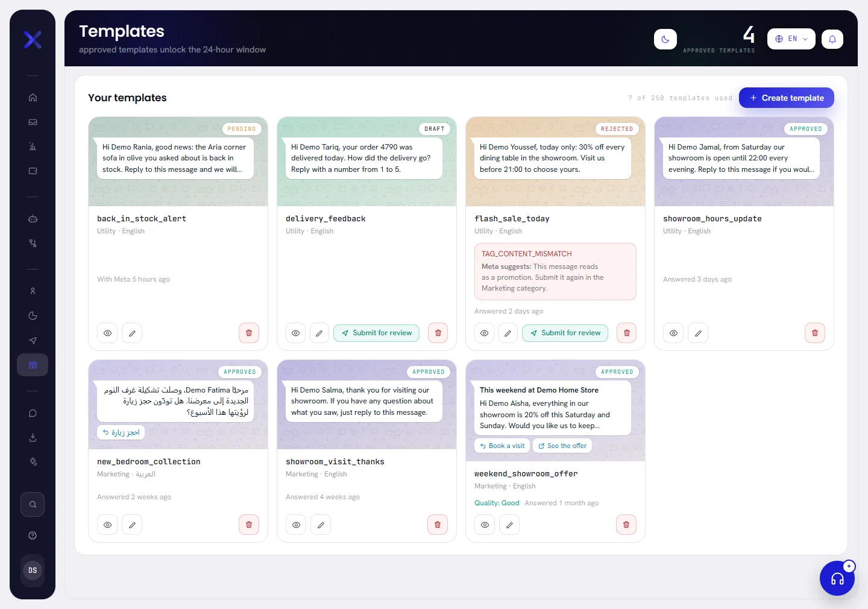
Task: Select the highlighted Templates sidebar item
Action: pos(33,365)
